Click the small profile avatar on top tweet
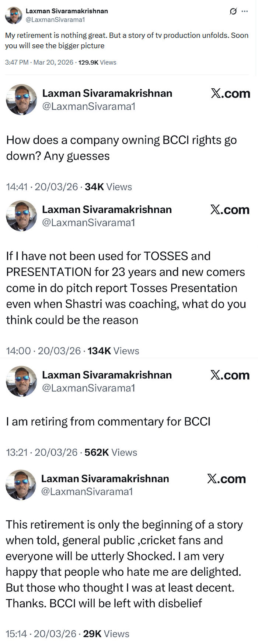Viewport: 258px width, 644px height. [14, 15]
